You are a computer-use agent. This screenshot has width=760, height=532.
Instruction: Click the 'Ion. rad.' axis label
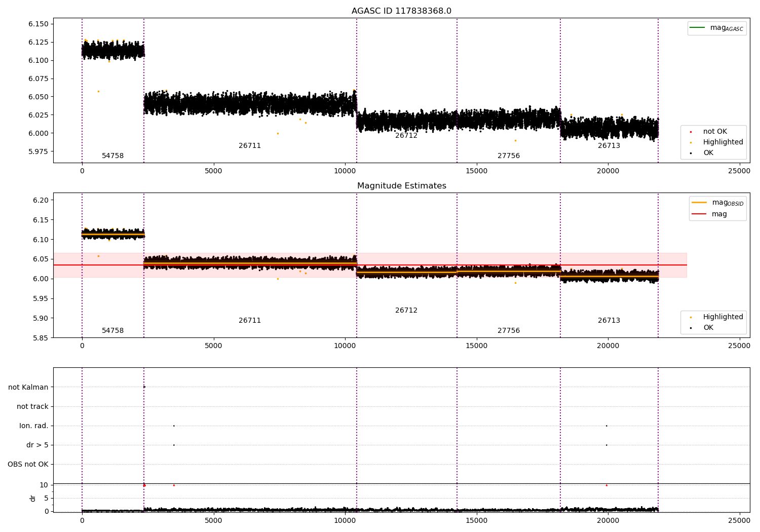[34, 426]
